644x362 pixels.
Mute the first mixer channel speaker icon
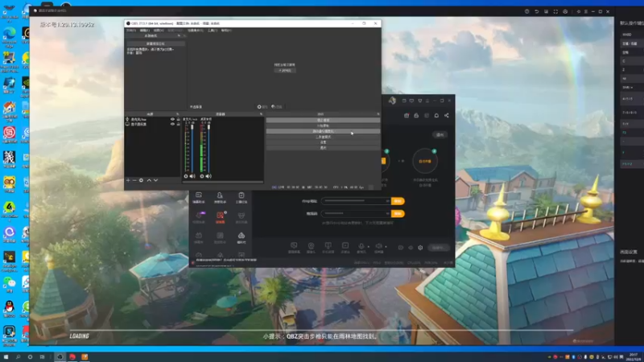192,176
